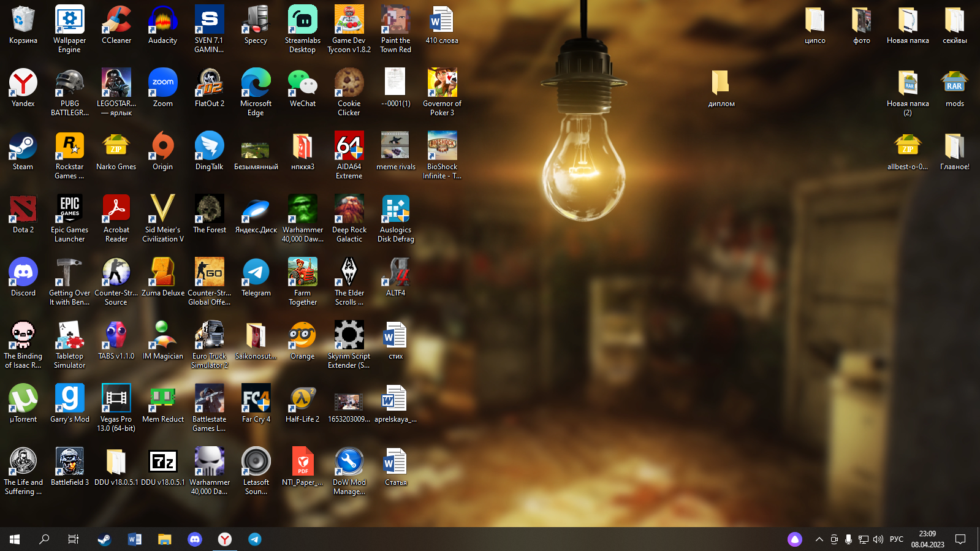Select the Deep Rock Galactic icon

pos(349,218)
